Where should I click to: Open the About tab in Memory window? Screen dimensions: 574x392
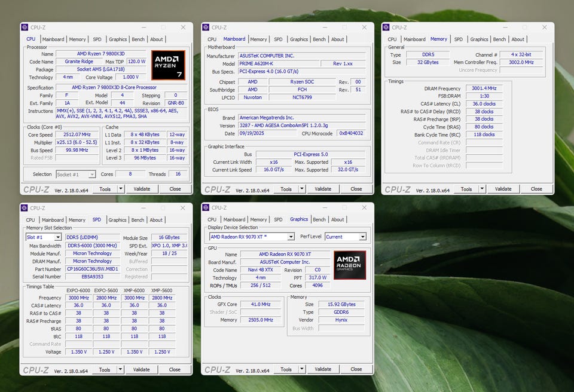click(x=518, y=39)
